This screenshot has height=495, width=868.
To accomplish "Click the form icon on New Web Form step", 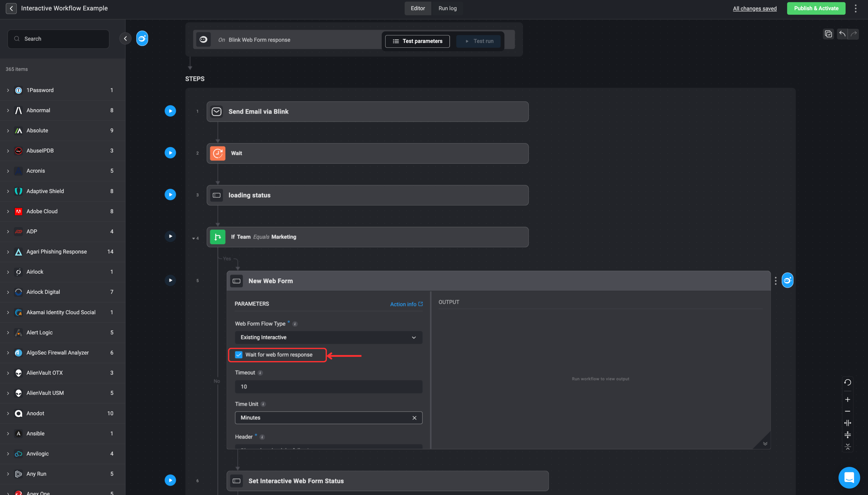I will (237, 281).
